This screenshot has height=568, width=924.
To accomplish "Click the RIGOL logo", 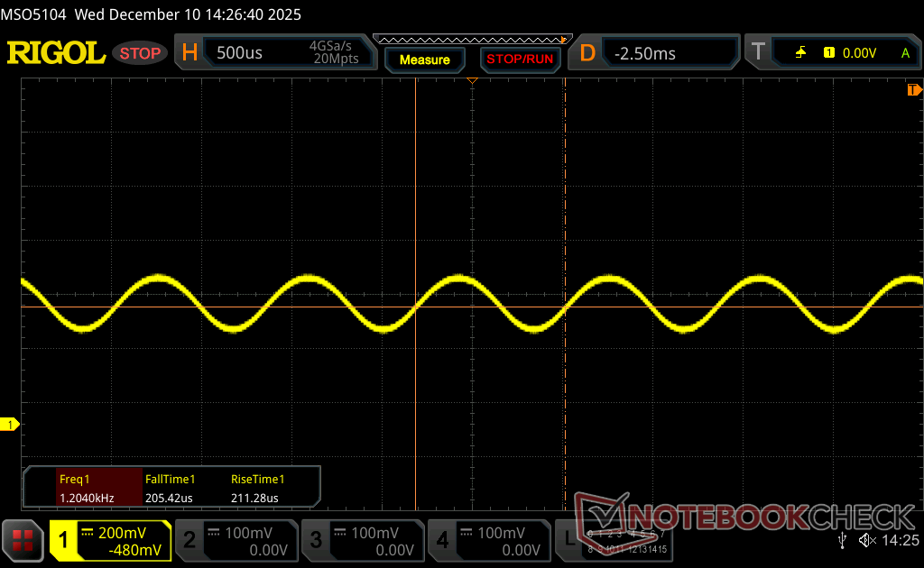I will tap(56, 53).
